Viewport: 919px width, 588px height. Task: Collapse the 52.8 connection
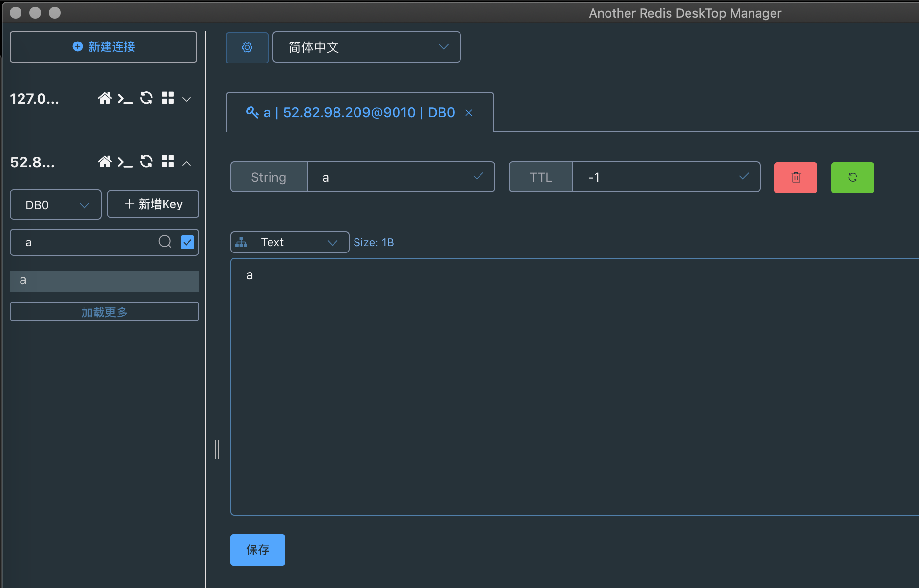187,163
